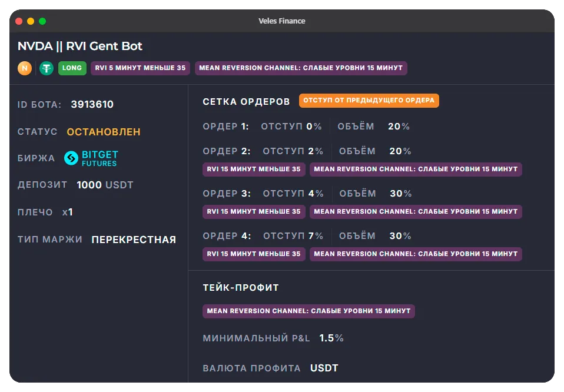This screenshot has width=564, height=392.
Task: Click the RVI 15 минут tag under Ордер 4
Action: click(254, 254)
